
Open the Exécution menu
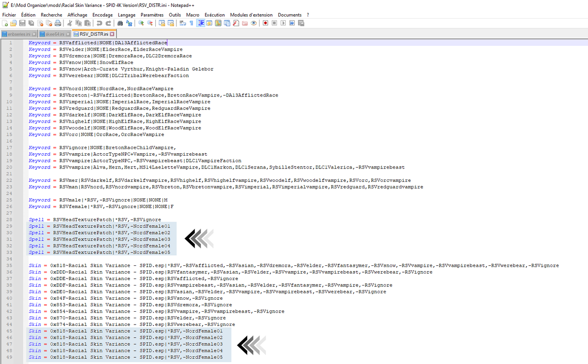coord(215,15)
